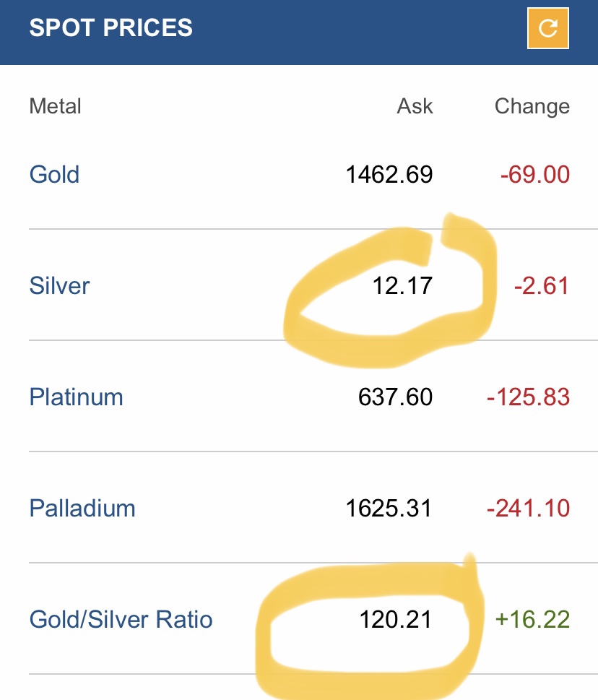Click the Metal column header

tap(56, 106)
